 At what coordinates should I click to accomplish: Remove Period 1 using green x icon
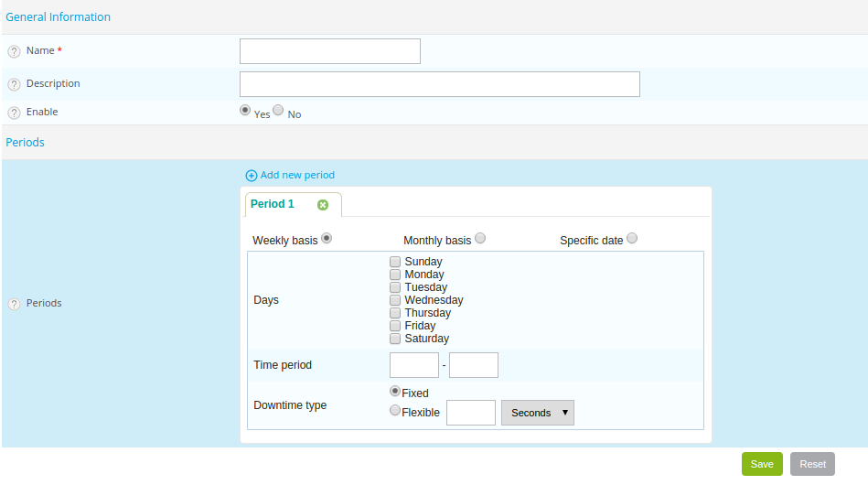323,205
